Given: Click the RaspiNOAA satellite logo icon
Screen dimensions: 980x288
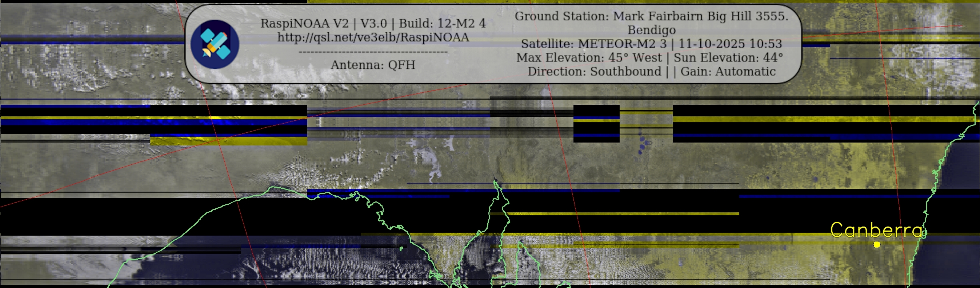Looking at the screenshot, I should [215, 44].
